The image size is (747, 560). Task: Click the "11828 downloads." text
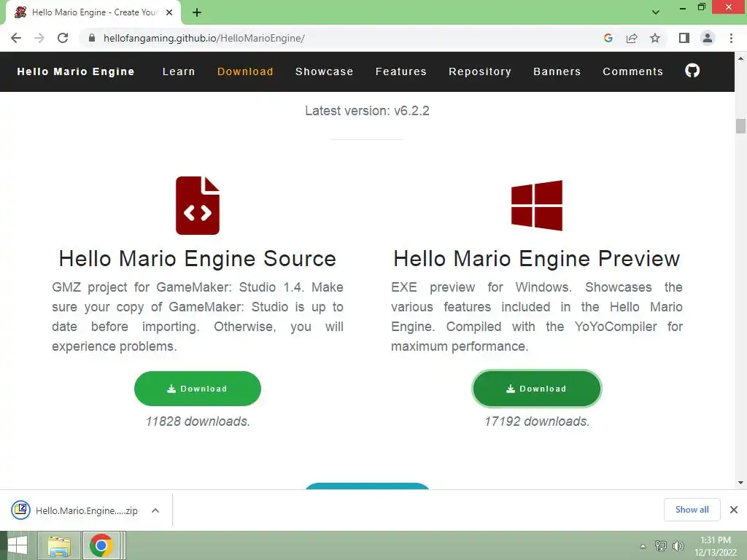198,421
